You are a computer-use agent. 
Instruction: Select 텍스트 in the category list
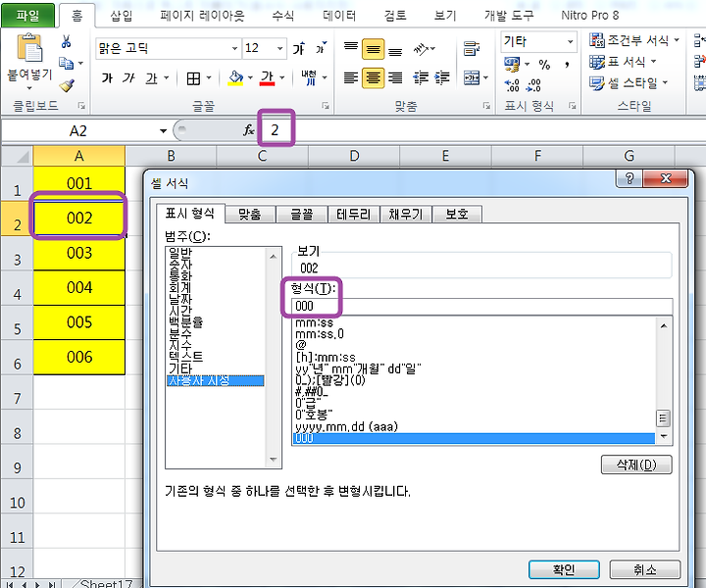tap(185, 357)
